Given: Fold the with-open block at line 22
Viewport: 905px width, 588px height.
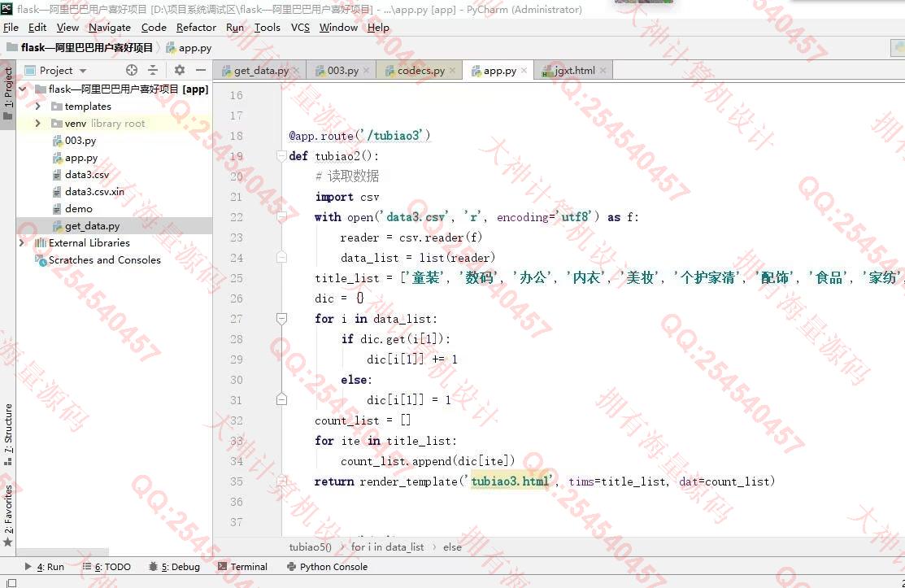Looking at the screenshot, I should [x=281, y=217].
